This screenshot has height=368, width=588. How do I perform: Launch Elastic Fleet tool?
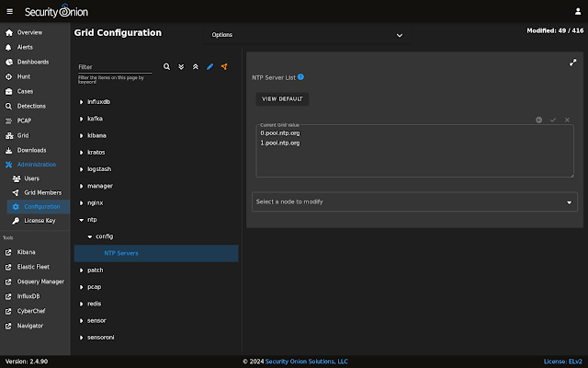35,267
